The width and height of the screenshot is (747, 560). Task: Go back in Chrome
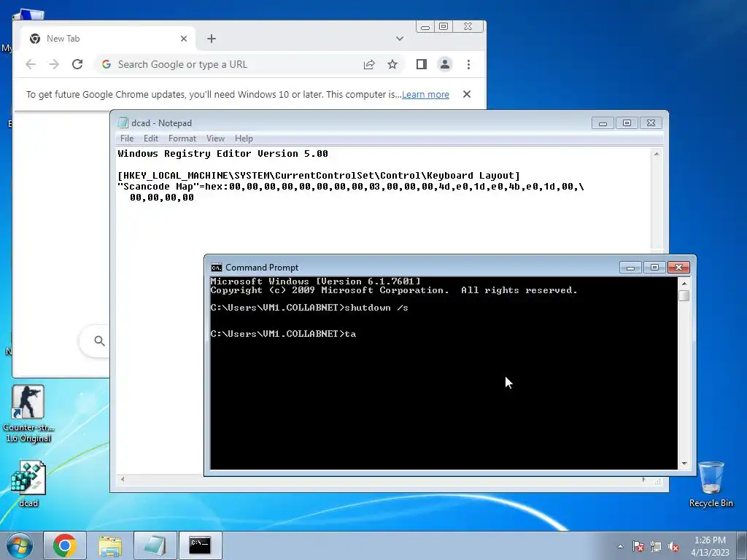(31, 64)
